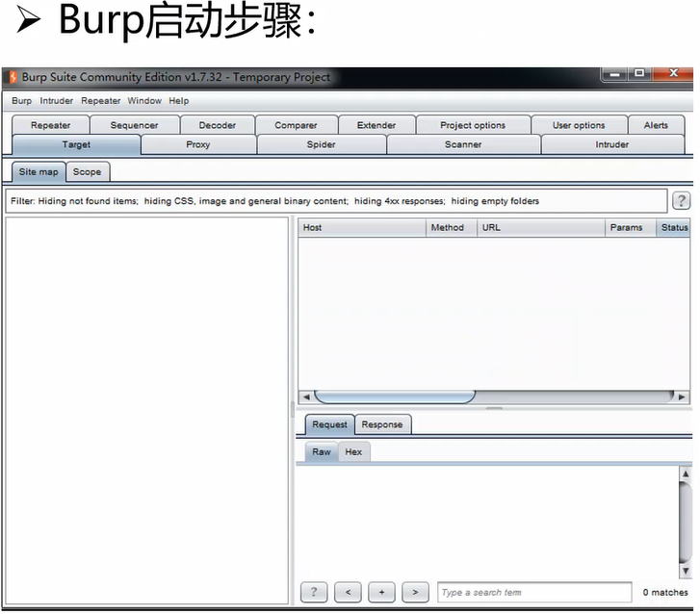Screen dimensions: 700x614
Task: Open help for the site map filter
Action: pyautogui.click(x=682, y=201)
